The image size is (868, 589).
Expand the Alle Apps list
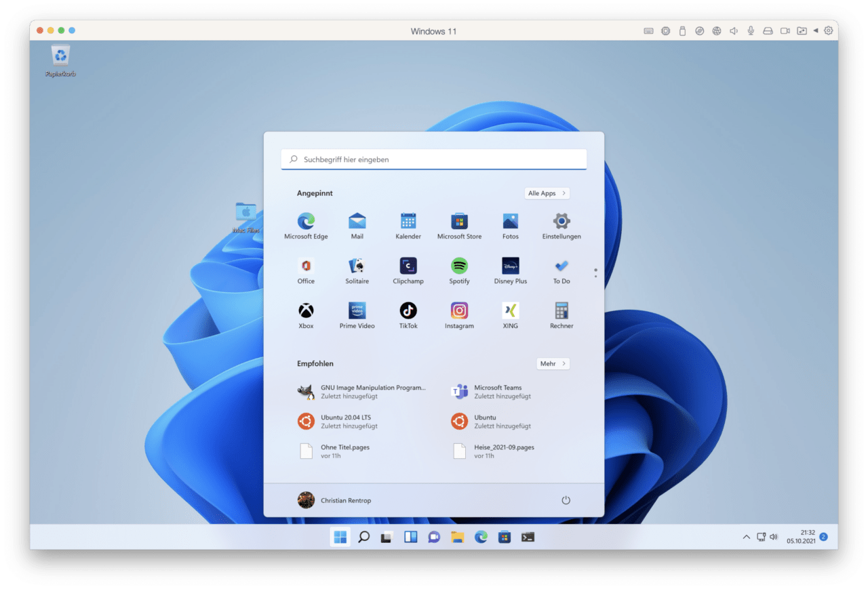pyautogui.click(x=547, y=193)
